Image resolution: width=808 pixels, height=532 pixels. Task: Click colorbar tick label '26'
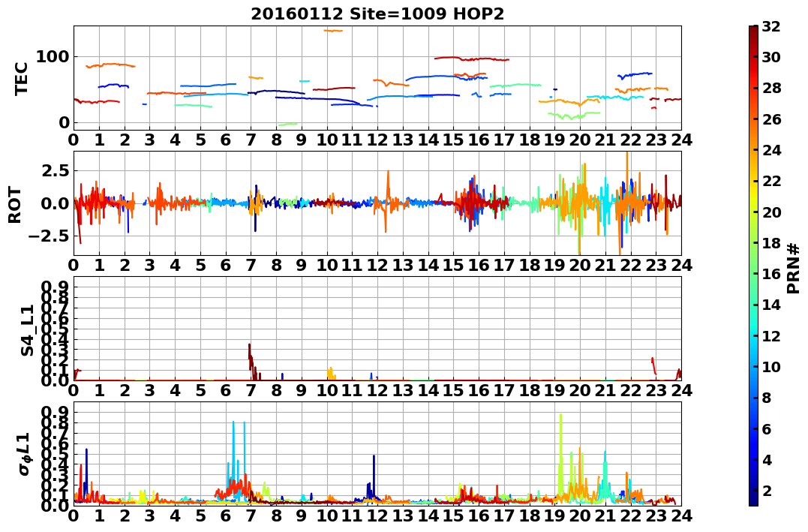771,119
